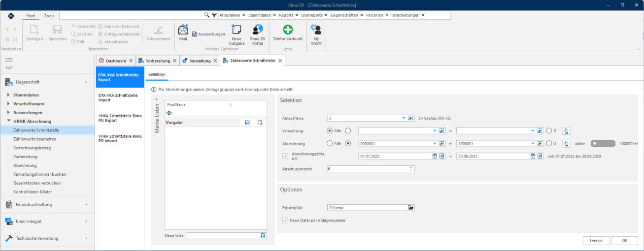Screen dimensions: 644x251
Task: Open Verrechnungsbetrag in sidebar
Action: pos(32,148)
